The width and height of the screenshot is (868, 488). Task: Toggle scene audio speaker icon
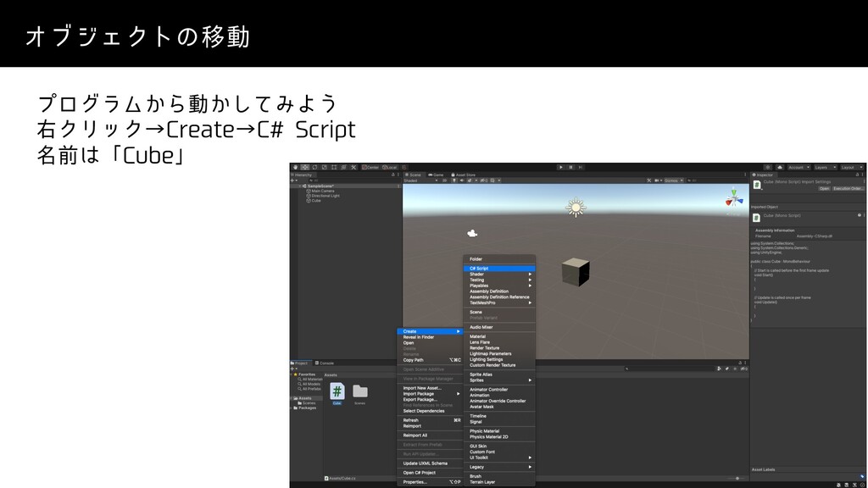click(462, 180)
